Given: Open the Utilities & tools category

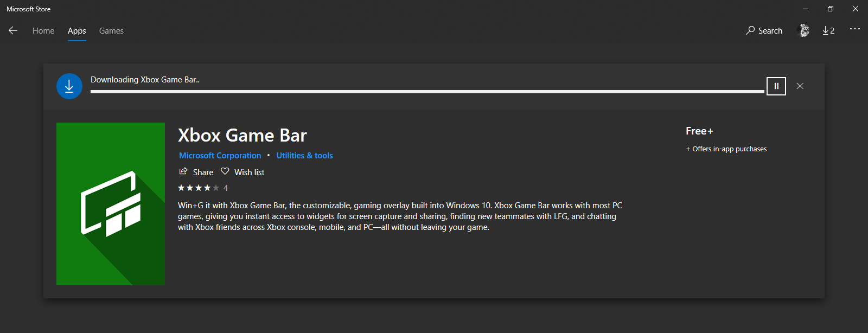Looking at the screenshot, I should 304,156.
